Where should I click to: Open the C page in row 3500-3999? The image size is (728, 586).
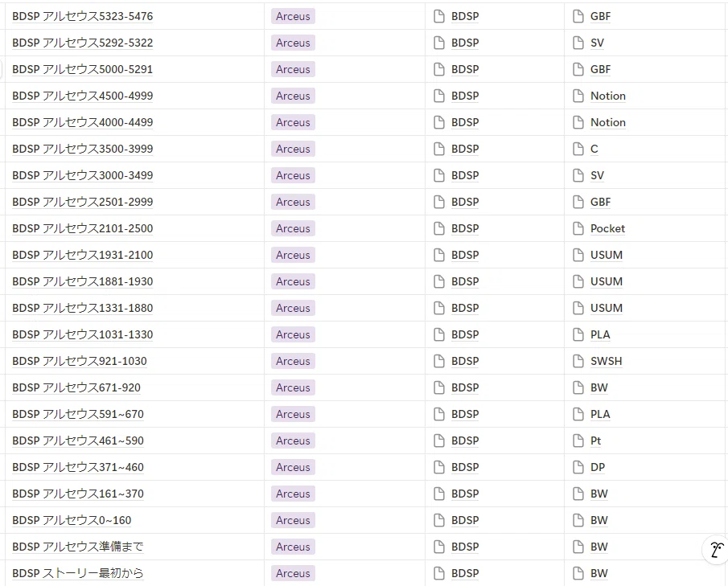tap(594, 149)
